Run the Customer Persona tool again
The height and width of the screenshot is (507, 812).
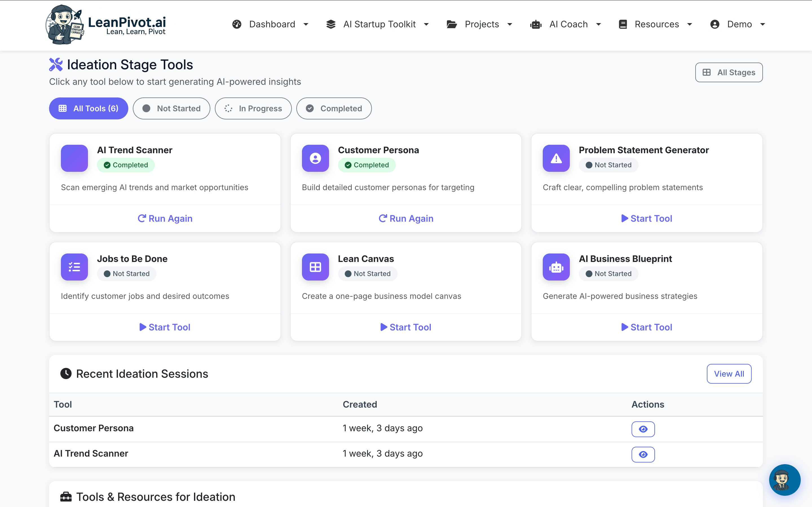[x=405, y=218]
